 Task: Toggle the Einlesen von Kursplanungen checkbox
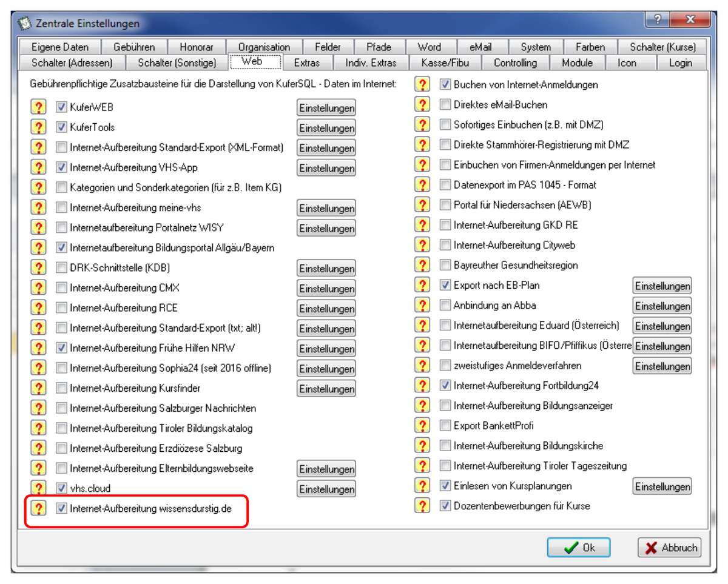click(445, 485)
